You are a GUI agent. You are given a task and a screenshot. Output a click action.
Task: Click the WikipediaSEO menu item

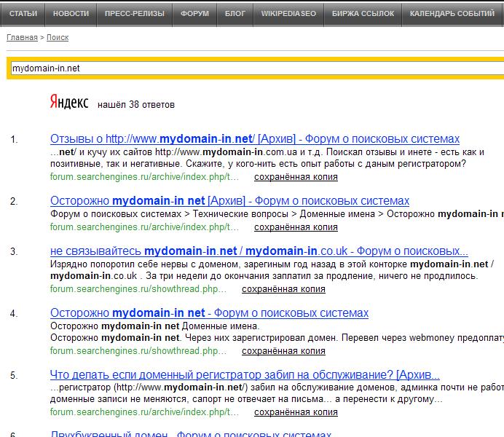pyautogui.click(x=288, y=14)
